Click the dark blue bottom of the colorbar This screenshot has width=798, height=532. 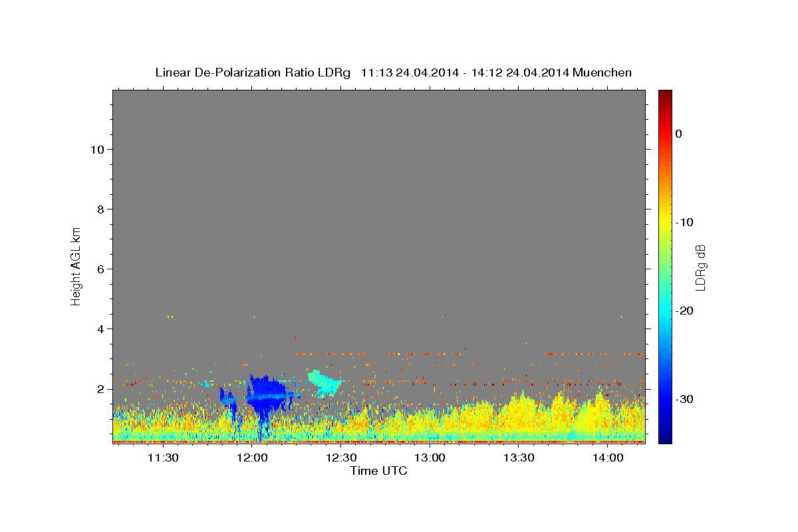coord(664,436)
